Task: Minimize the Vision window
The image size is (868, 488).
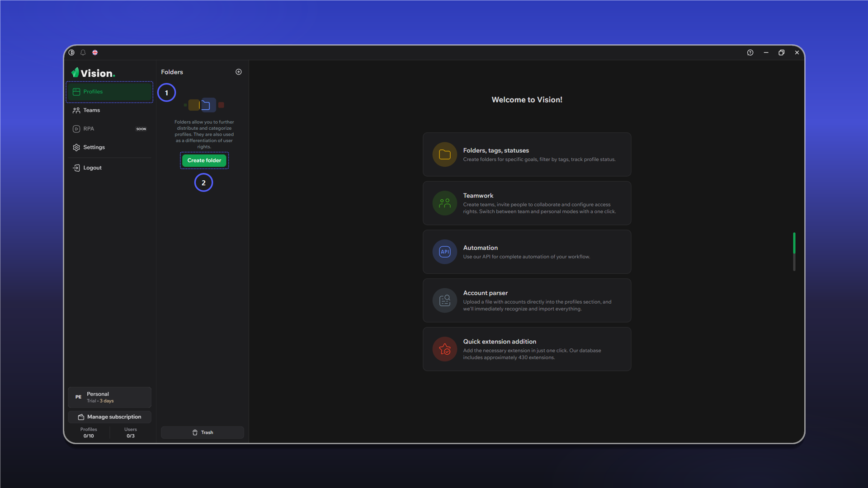Action: (x=766, y=52)
